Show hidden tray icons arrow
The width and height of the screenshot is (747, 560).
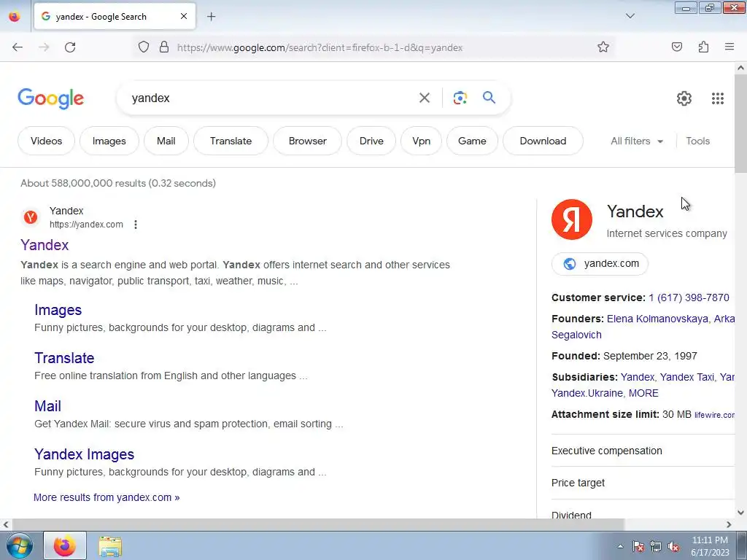pyautogui.click(x=620, y=546)
